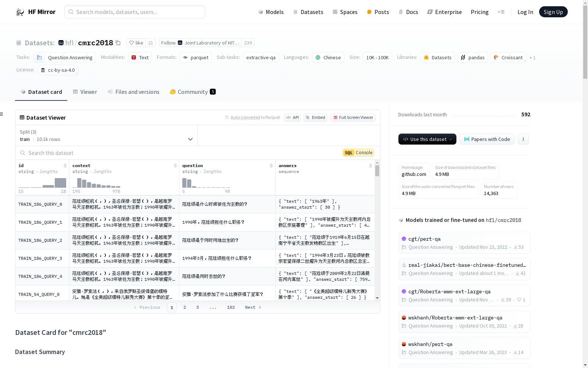588x368 pixels.
Task: Expand the Split train dropdown
Action: click(107, 135)
